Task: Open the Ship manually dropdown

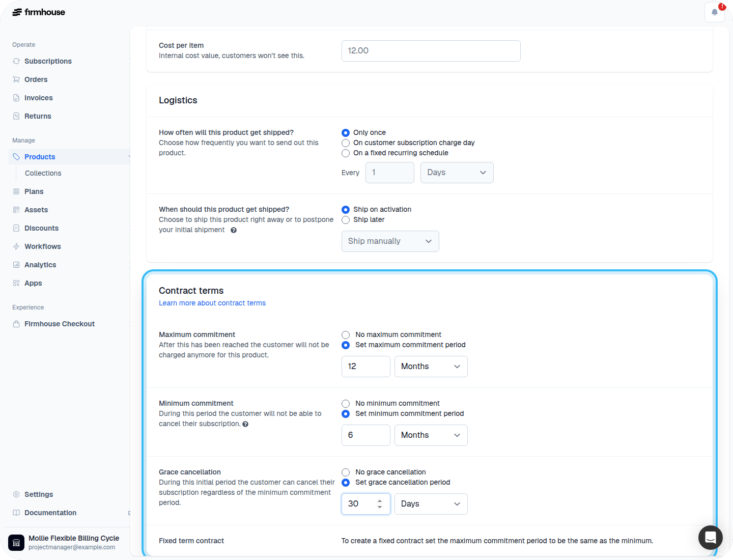Action: [x=390, y=241]
